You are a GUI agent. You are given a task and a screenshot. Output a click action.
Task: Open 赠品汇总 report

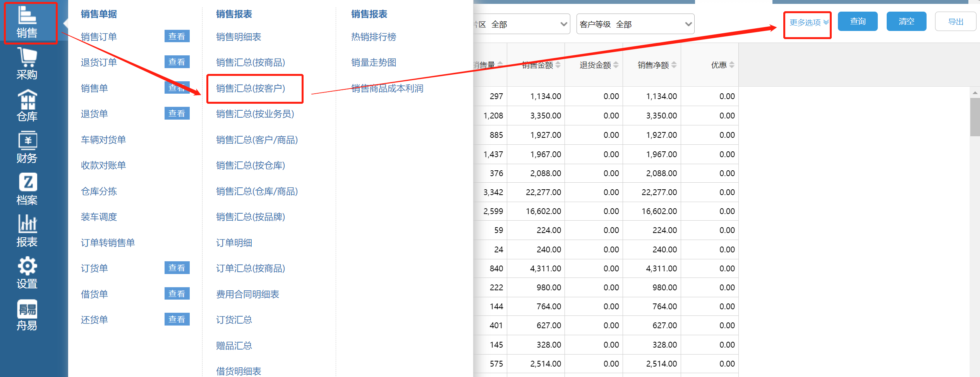[x=234, y=346]
